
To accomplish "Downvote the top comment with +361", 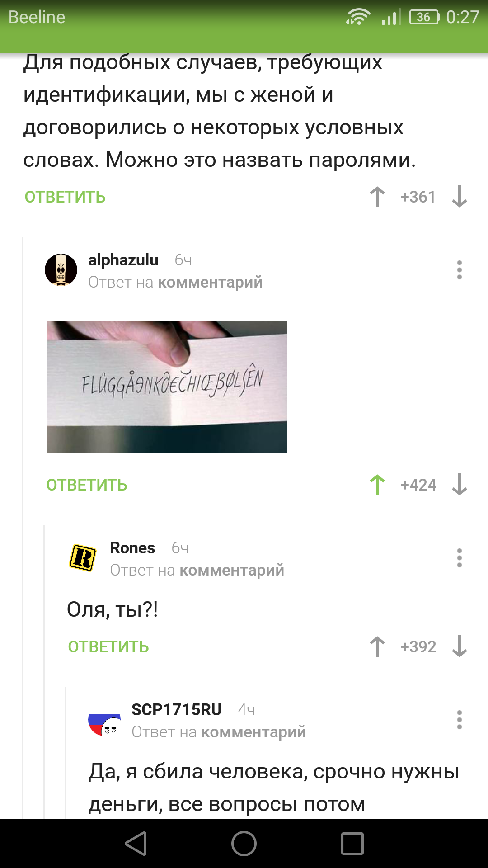I will pyautogui.click(x=460, y=197).
